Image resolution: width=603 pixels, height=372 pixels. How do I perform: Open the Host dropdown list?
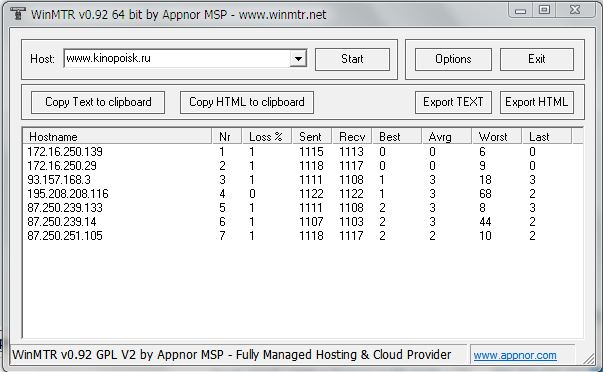tap(298, 59)
